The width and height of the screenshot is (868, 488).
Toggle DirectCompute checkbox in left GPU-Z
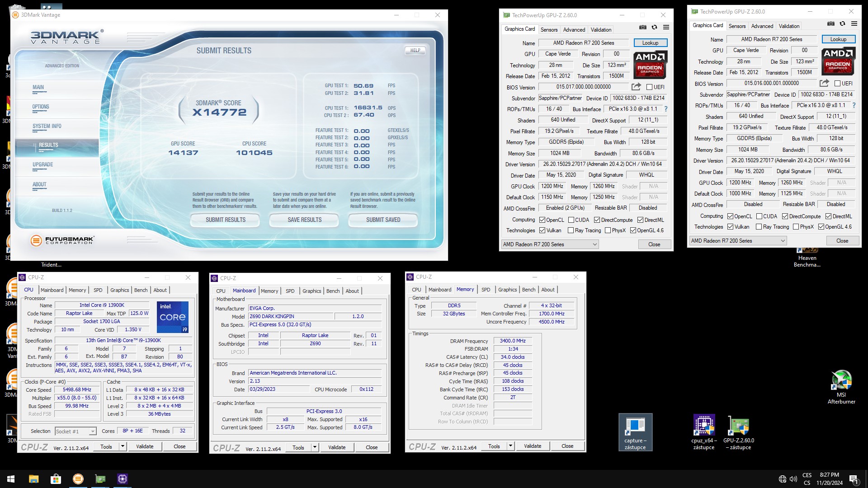[597, 220]
